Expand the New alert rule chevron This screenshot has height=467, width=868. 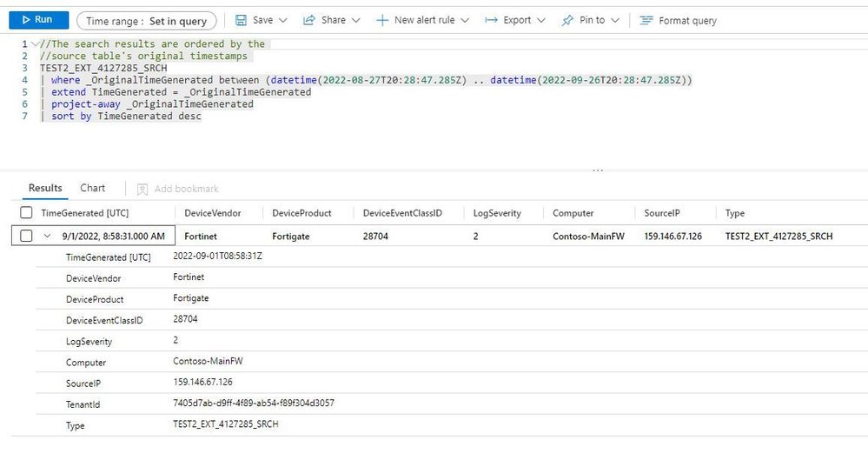pos(465,21)
